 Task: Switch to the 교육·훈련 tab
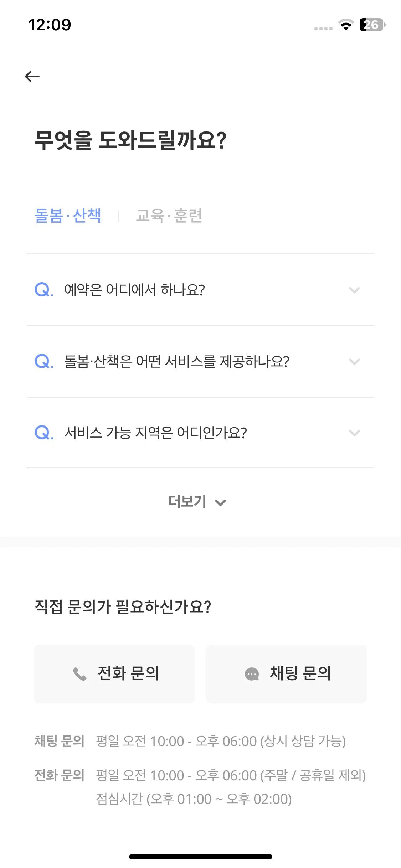point(169,216)
